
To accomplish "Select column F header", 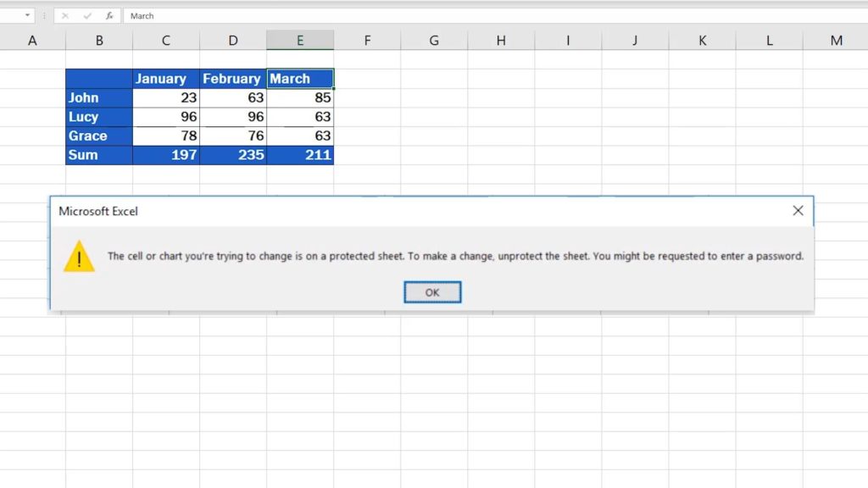I will coord(367,41).
